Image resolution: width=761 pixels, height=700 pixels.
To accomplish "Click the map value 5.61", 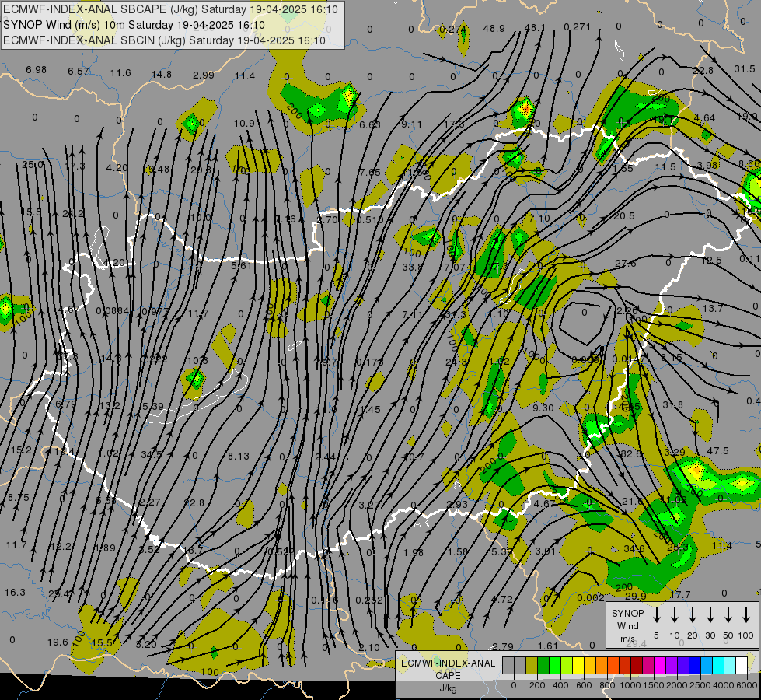I will (x=241, y=266).
